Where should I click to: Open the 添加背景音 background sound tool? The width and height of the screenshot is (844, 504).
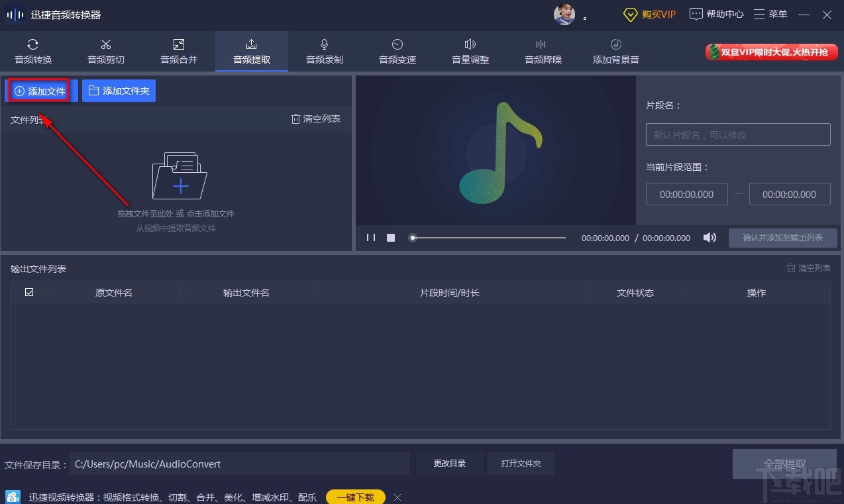615,51
